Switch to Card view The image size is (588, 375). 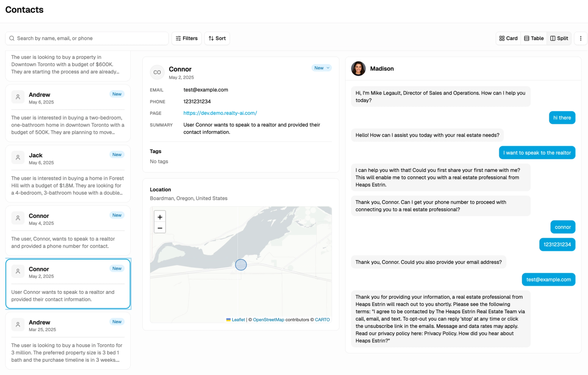pos(508,38)
